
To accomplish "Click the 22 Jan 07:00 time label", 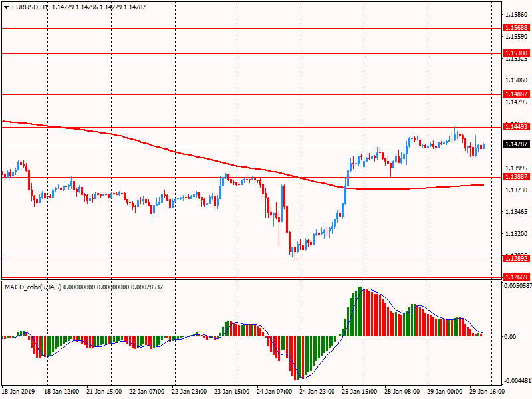I will click(147, 392).
